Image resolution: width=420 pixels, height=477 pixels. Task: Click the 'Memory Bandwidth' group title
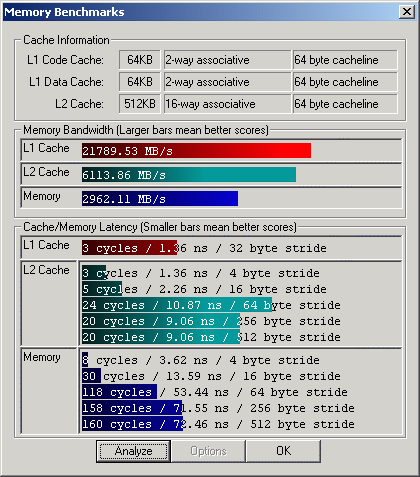tap(146, 130)
